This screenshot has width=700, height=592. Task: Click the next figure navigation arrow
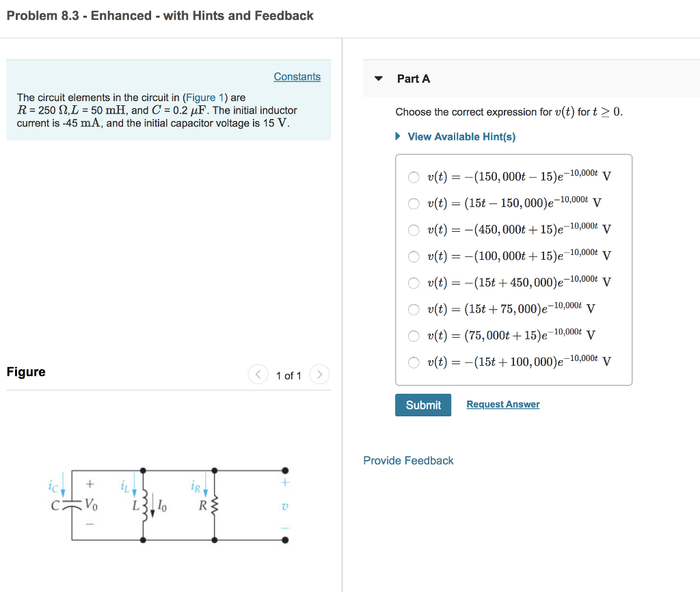click(319, 375)
